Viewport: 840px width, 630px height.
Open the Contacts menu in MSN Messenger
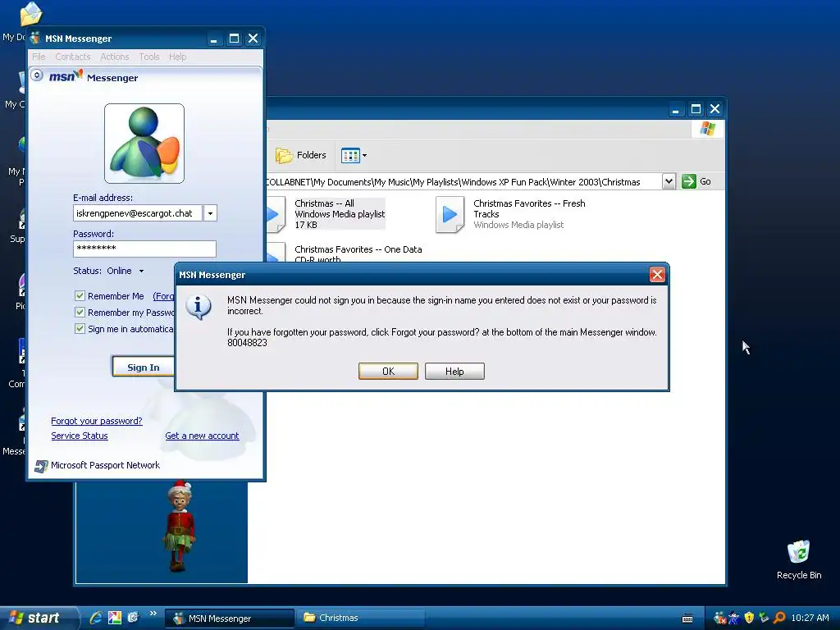click(x=73, y=57)
